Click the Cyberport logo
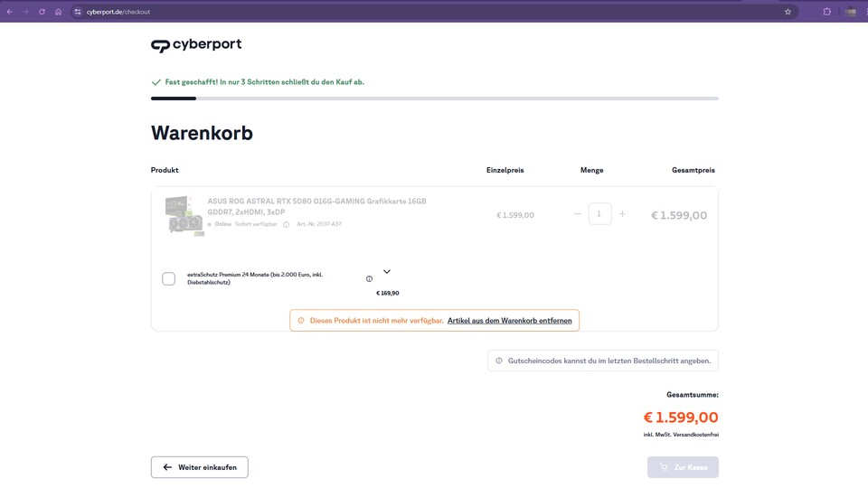The image size is (868, 488). (196, 45)
